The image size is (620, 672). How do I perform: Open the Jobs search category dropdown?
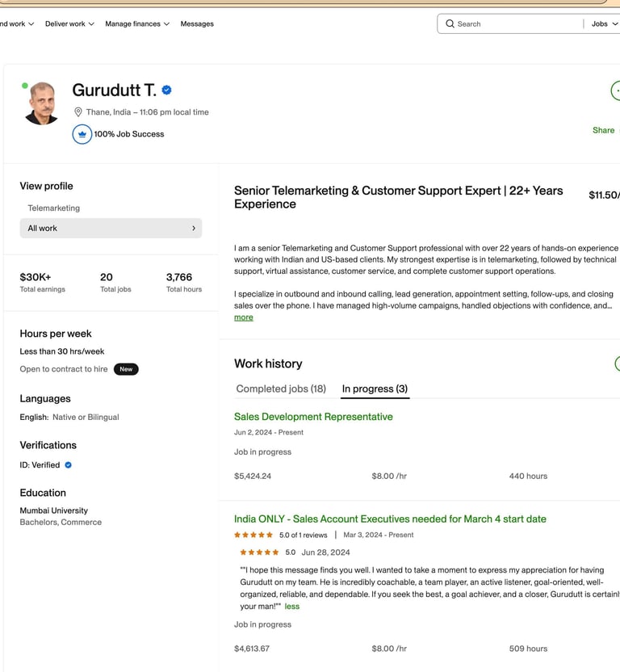[604, 24]
